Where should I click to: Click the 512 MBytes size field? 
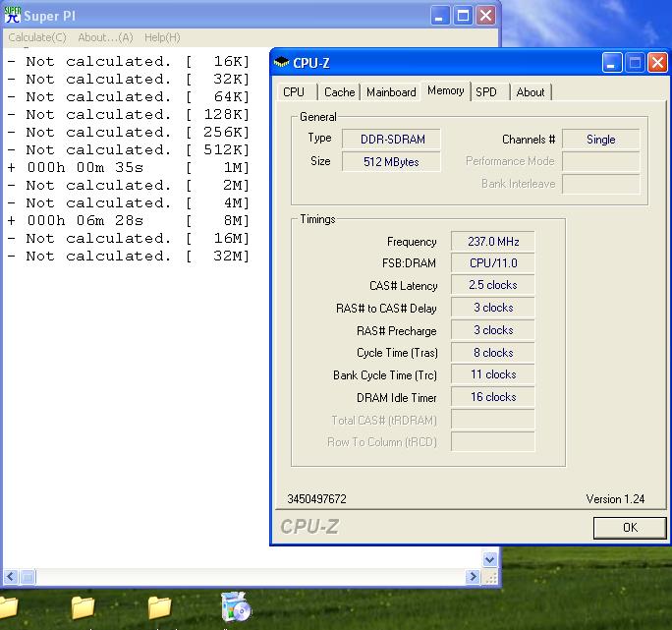(391, 162)
